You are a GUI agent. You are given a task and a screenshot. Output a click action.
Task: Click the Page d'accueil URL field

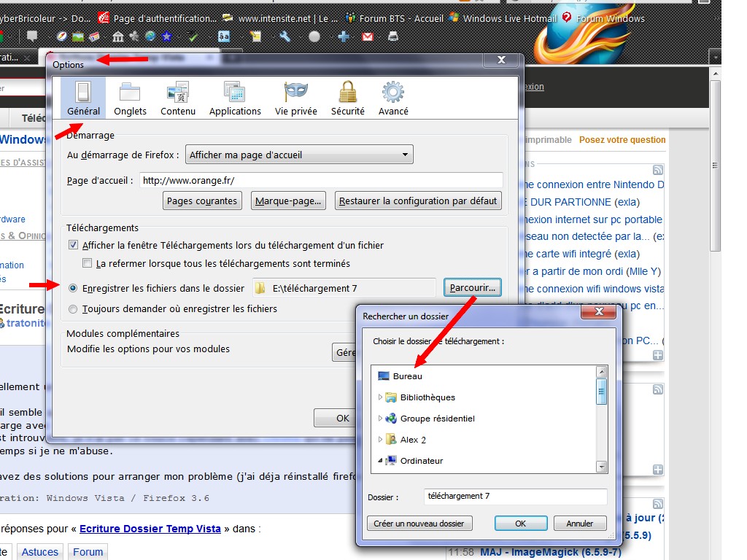pyautogui.click(x=321, y=180)
